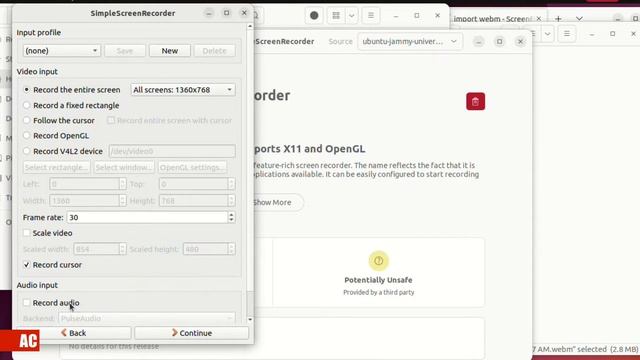Click the recorder settings scrollbar down arrow
The height and width of the screenshot is (360, 640).
(250, 320)
